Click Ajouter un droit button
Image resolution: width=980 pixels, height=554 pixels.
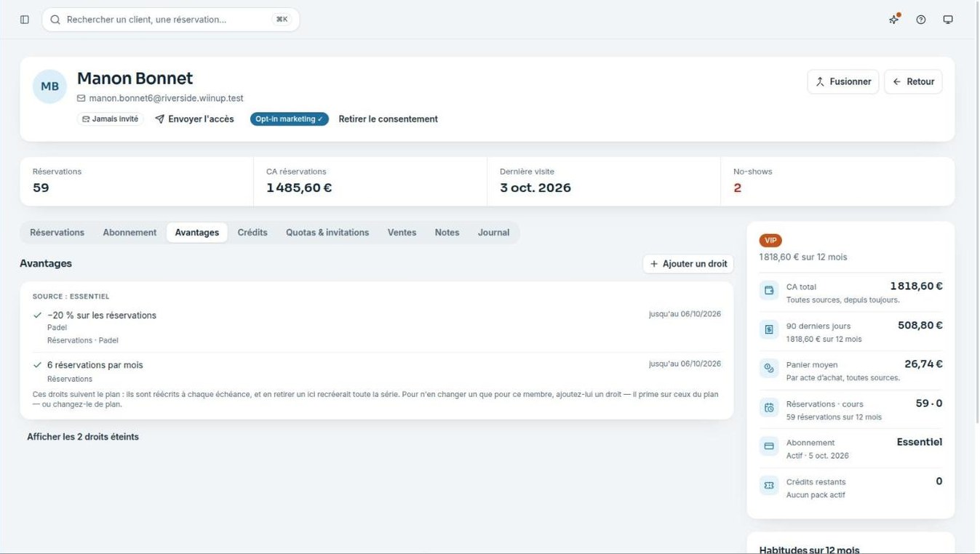[x=688, y=264]
